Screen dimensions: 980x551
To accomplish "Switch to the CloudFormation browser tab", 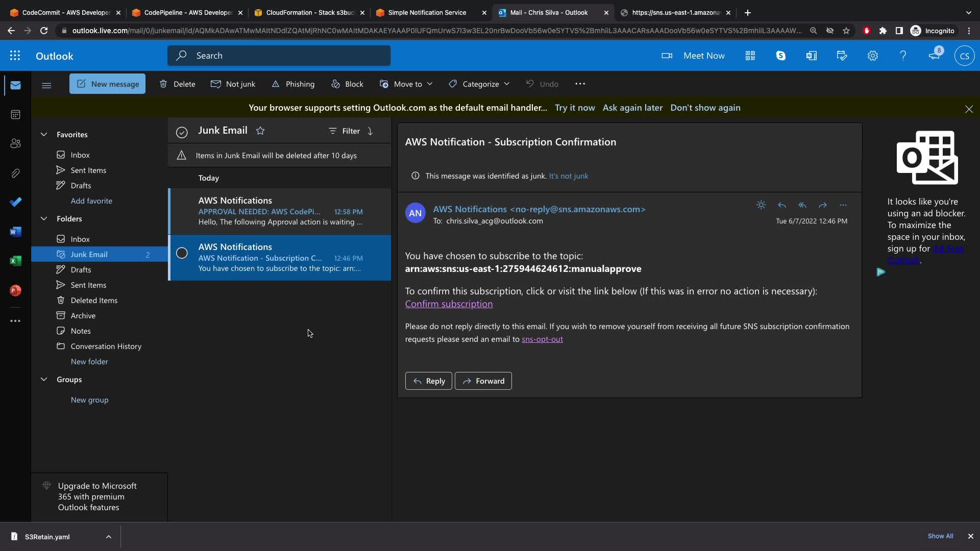I will tap(310, 13).
